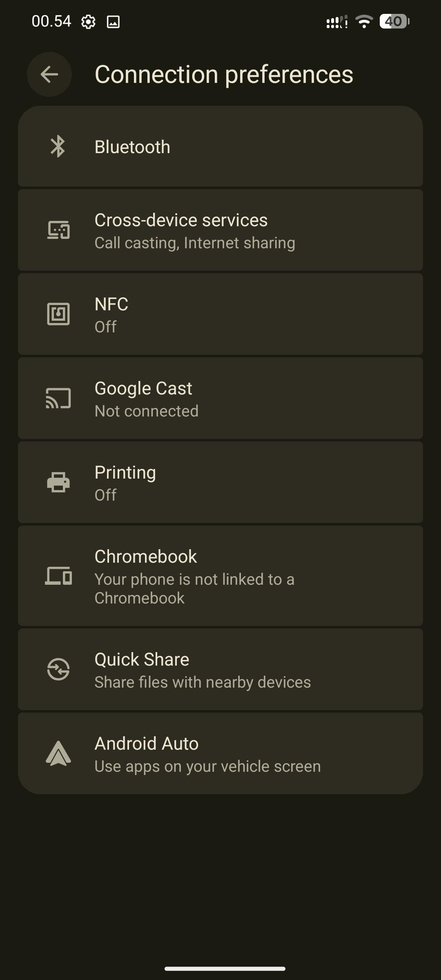
Task: Tap the printer icon
Action: [58, 482]
